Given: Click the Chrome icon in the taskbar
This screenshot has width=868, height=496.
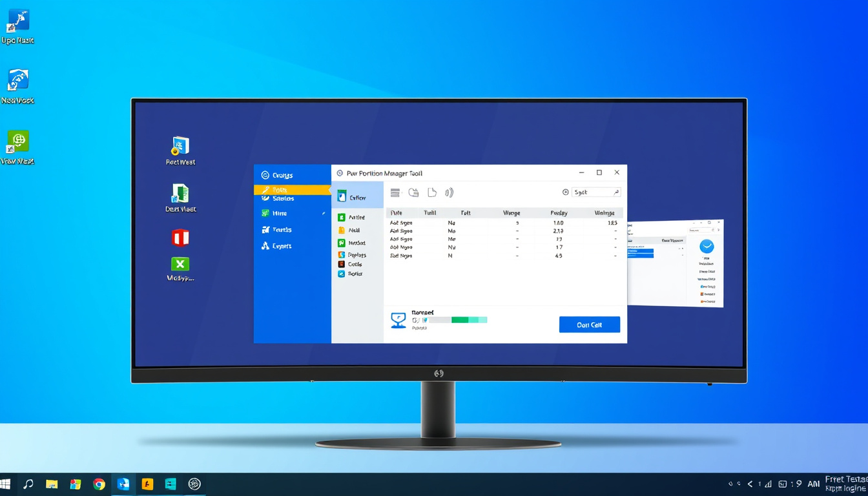Looking at the screenshot, I should (99, 484).
